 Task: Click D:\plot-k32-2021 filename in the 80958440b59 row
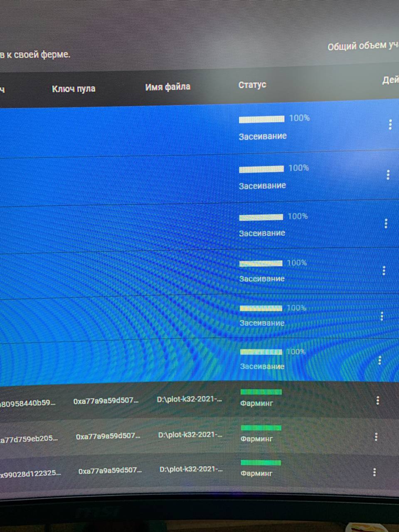190,399
